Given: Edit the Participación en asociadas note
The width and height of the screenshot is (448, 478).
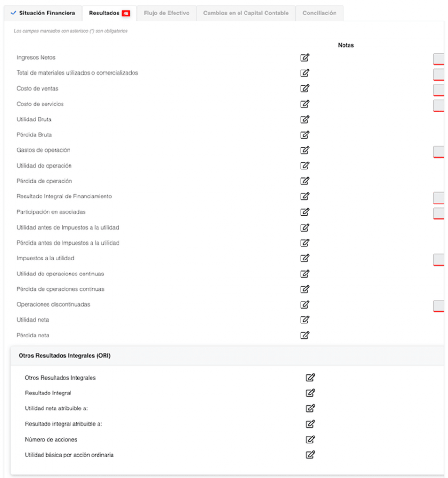Looking at the screenshot, I should tap(305, 212).
